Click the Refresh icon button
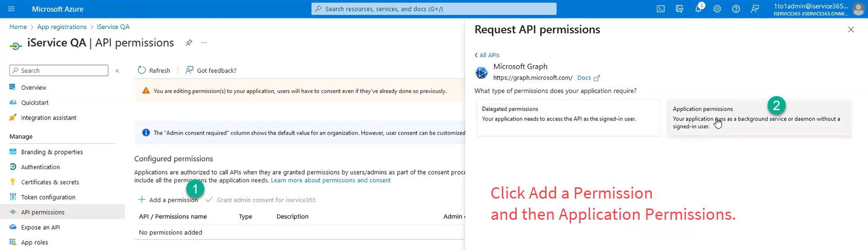This screenshot has width=868, height=250. (x=142, y=70)
